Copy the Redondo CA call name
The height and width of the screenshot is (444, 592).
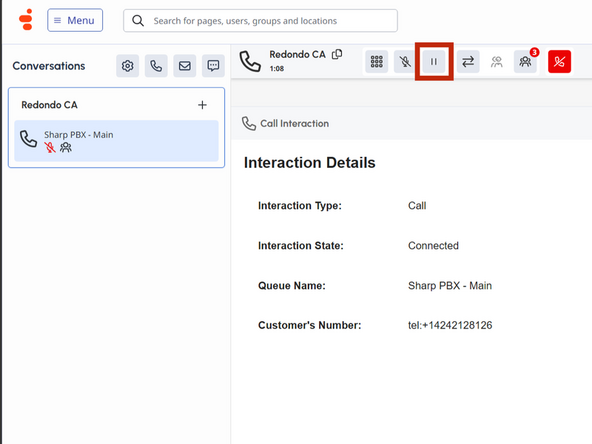pyautogui.click(x=337, y=55)
